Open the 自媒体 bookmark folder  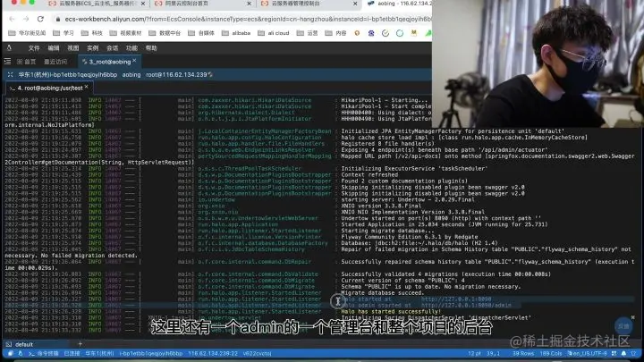pyautogui.click(x=201, y=33)
